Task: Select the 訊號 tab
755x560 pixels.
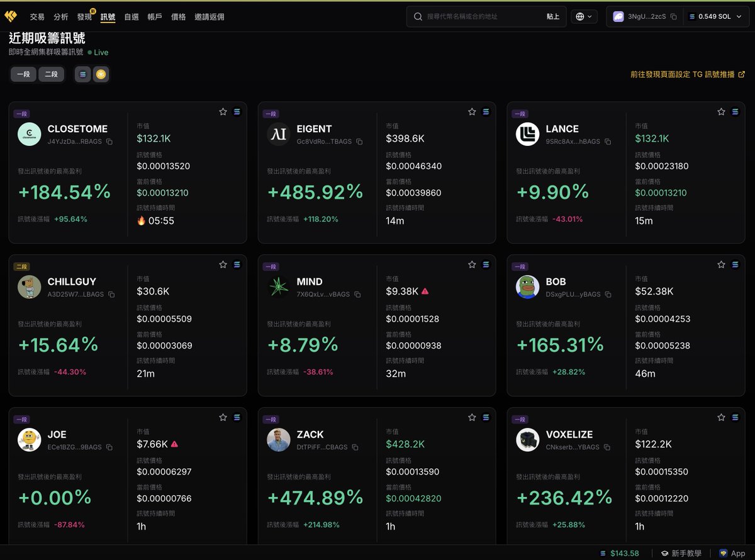Action: coord(108,17)
